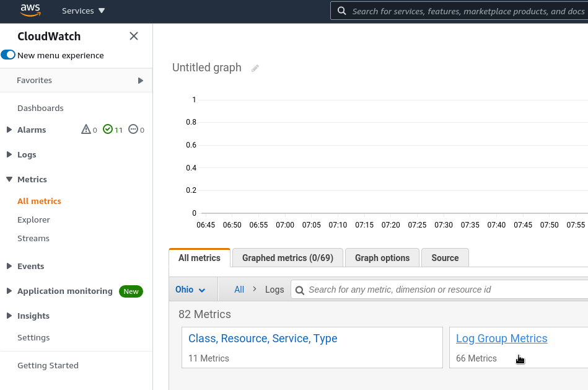Click the 11 Metrics count text
588x390 pixels.
point(209,358)
